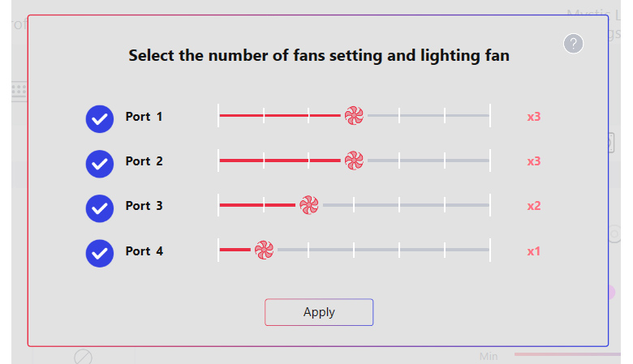633x364 pixels.
Task: Click the x1 fan count for Port 4
Action: (x=533, y=251)
